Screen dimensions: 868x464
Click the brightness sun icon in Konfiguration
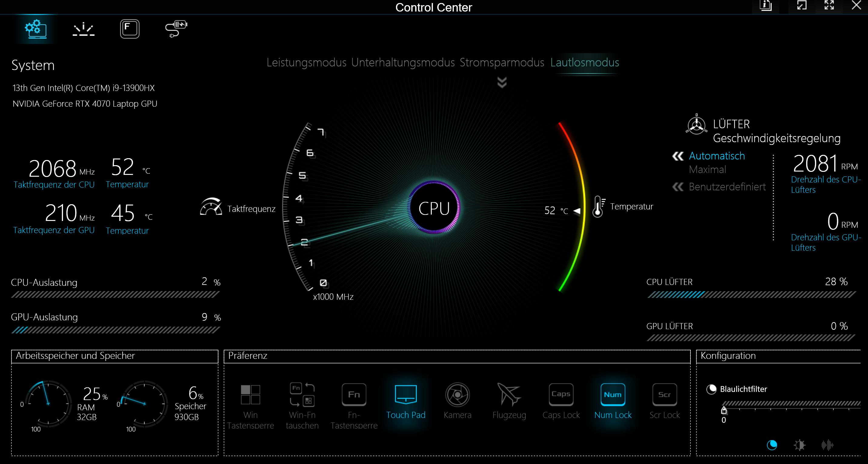[799, 445]
